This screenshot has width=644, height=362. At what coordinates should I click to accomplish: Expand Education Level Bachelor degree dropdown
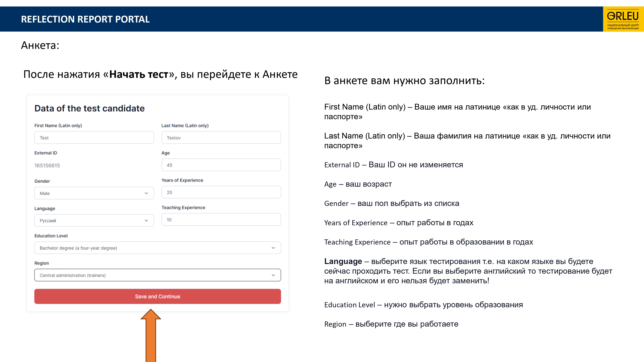click(x=157, y=248)
